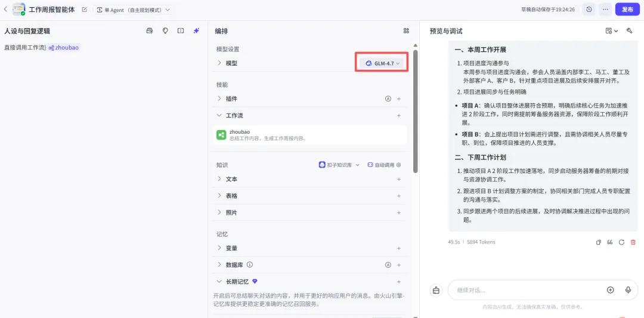Open the 扣子知识库 dropdown
This screenshot has height=318, width=644.
click(339, 165)
